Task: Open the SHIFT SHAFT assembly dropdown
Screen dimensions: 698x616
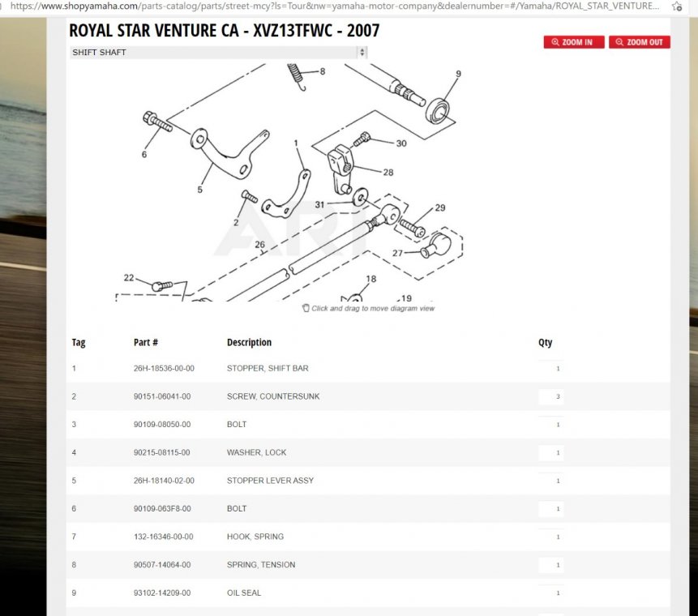Action: (217, 53)
